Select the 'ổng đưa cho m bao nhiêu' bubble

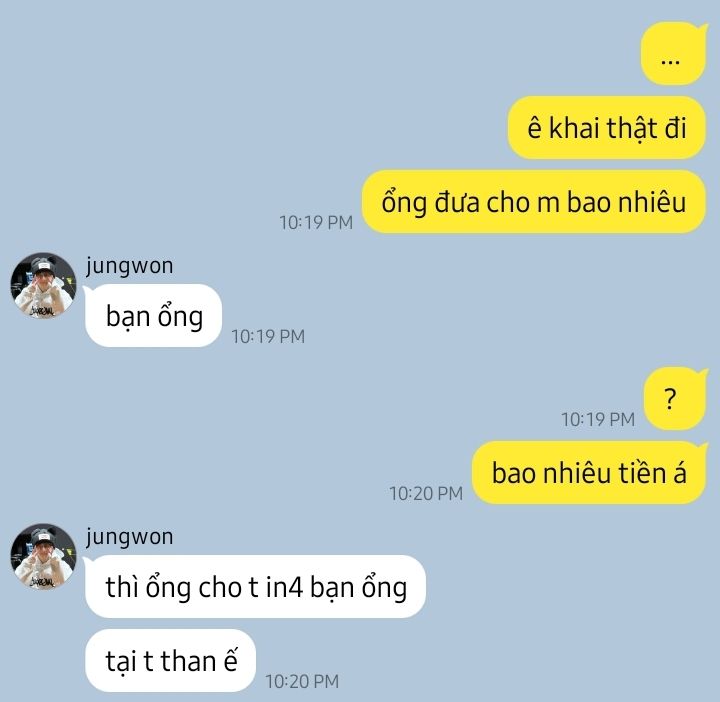(534, 202)
